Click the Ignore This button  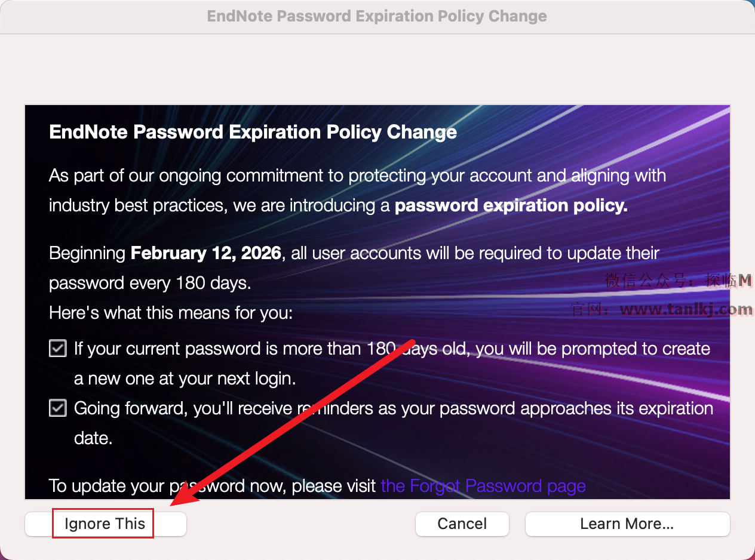105,524
